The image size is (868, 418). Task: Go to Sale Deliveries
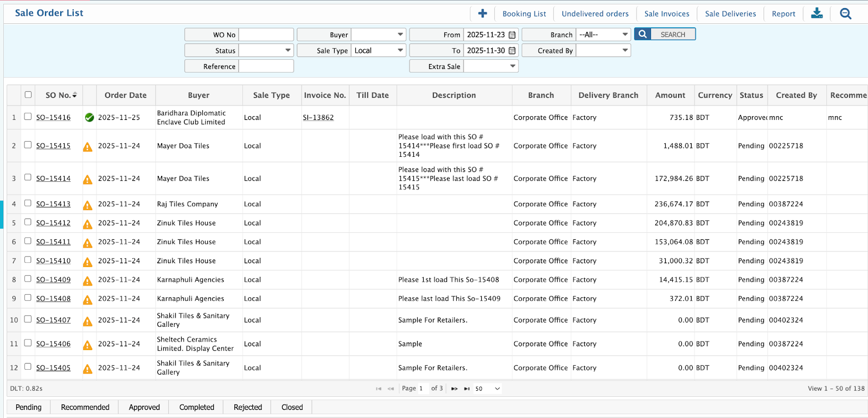click(x=730, y=14)
